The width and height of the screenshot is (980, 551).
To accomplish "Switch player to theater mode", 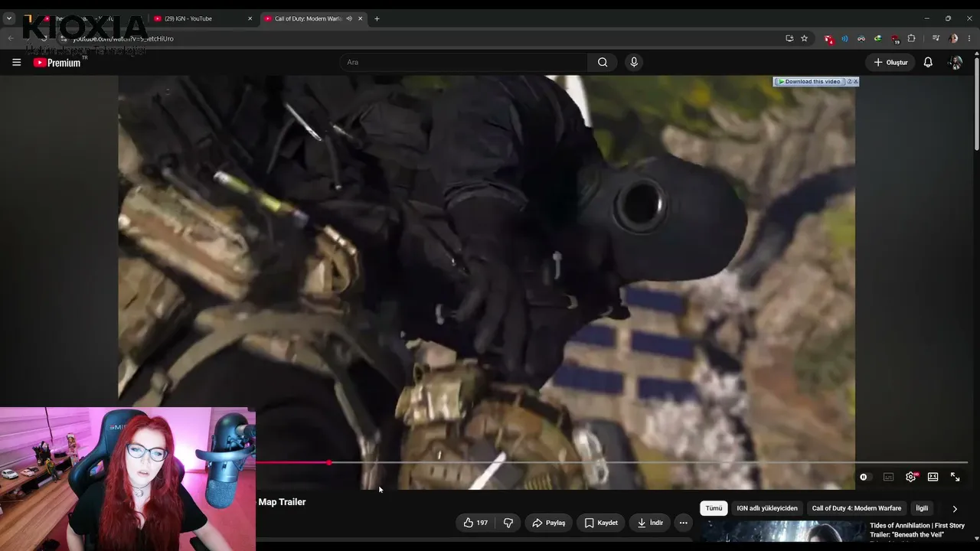I will [933, 477].
